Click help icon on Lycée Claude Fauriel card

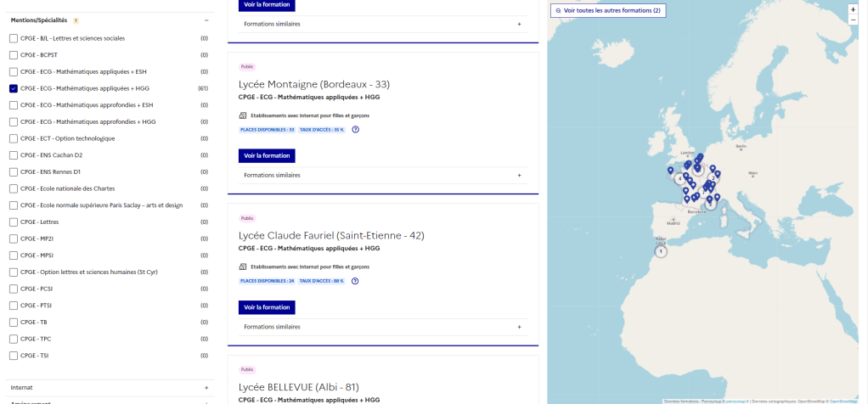click(355, 280)
